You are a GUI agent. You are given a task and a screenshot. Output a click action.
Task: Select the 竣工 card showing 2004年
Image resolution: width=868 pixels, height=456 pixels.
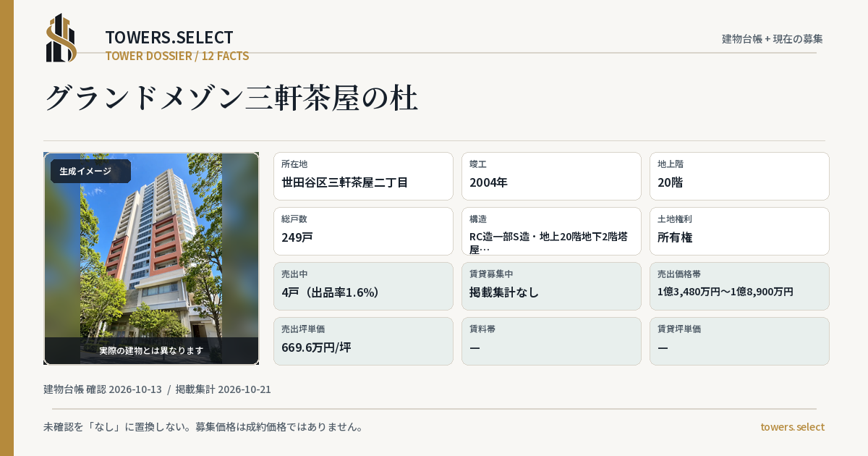point(551,176)
